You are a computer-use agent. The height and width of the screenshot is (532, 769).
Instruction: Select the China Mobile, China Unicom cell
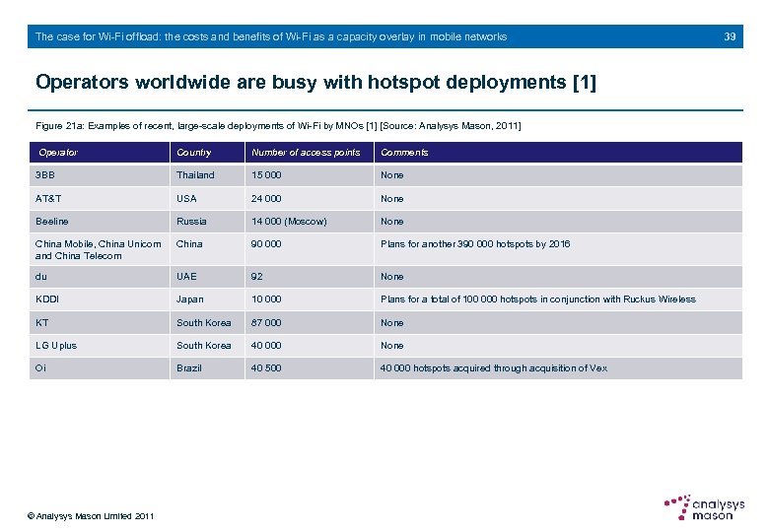(98, 250)
